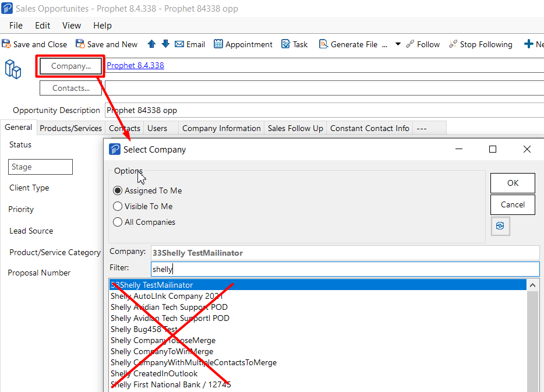Click the Prophet logo in Select Company dialog
Image resolution: width=544 pixels, height=392 pixels.
coord(115,150)
